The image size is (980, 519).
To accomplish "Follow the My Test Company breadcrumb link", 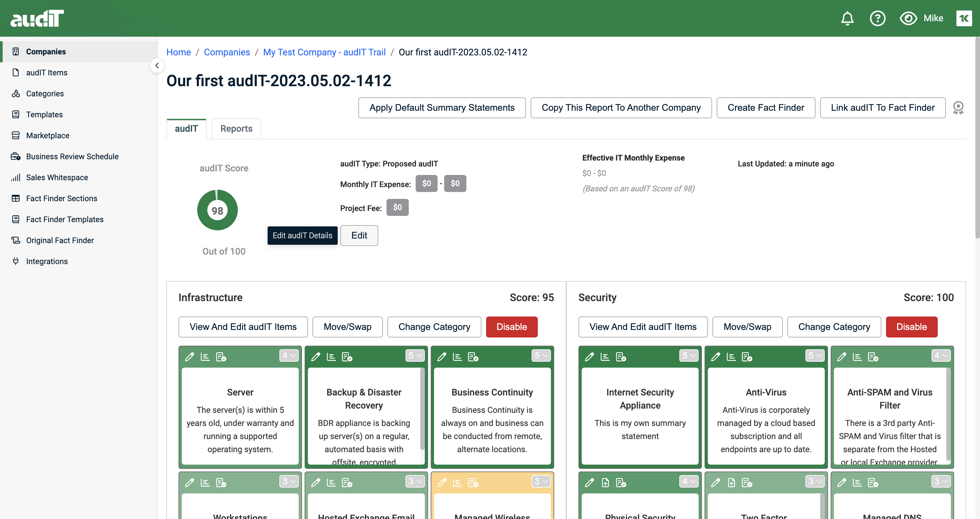I will point(324,52).
